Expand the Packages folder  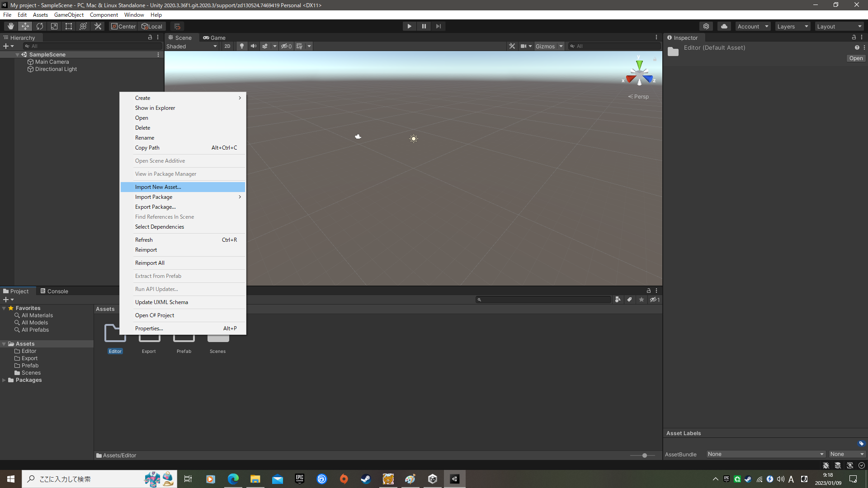click(x=4, y=380)
